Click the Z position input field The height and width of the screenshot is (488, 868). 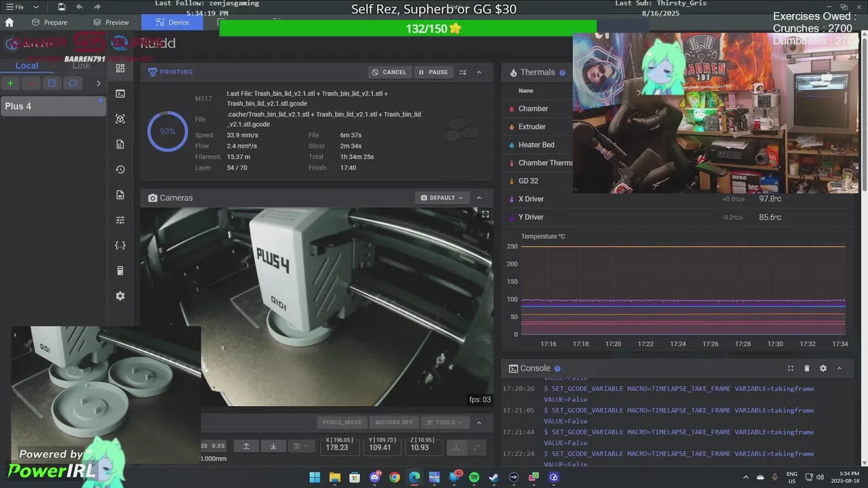click(x=424, y=447)
